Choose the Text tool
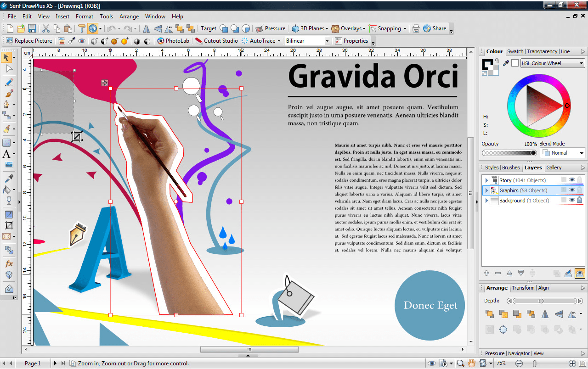Screen dimensions: 588x369 pos(7,154)
